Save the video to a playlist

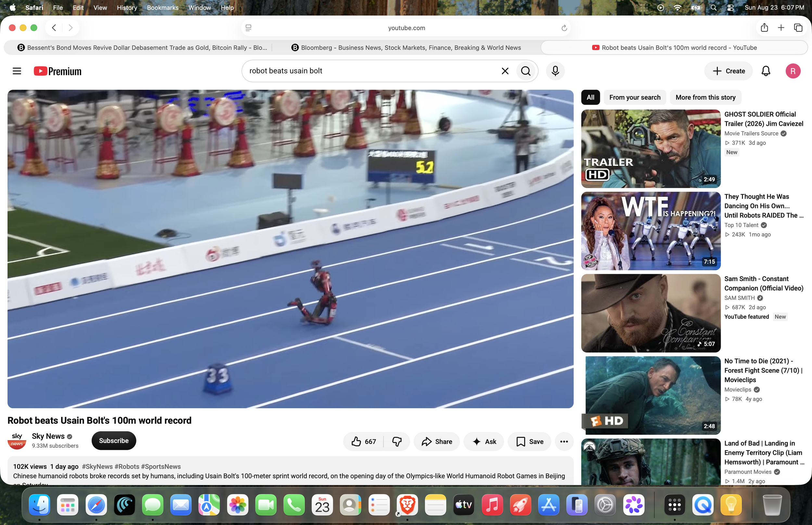click(x=529, y=442)
